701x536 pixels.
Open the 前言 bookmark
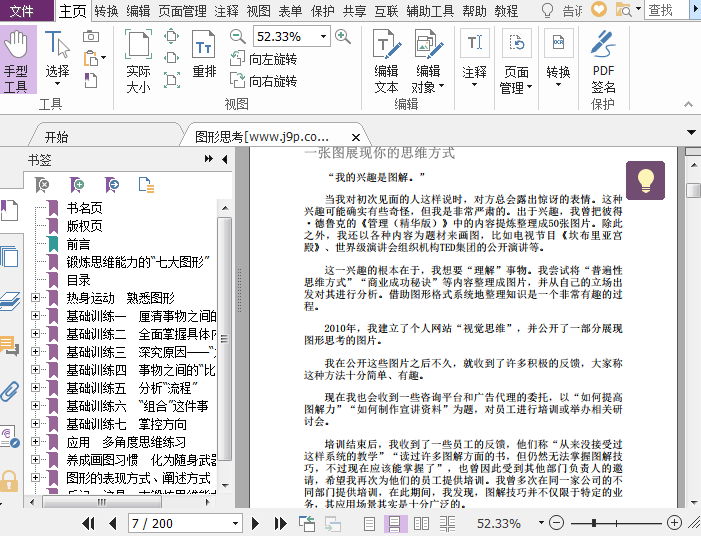78,244
